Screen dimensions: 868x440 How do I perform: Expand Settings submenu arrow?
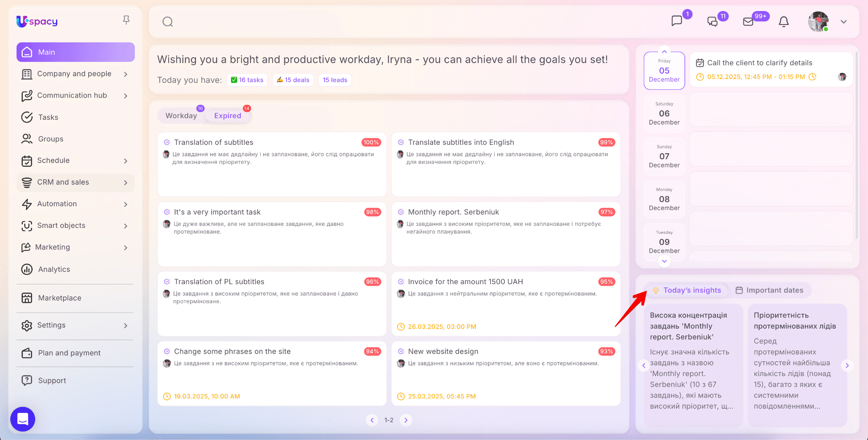click(125, 326)
